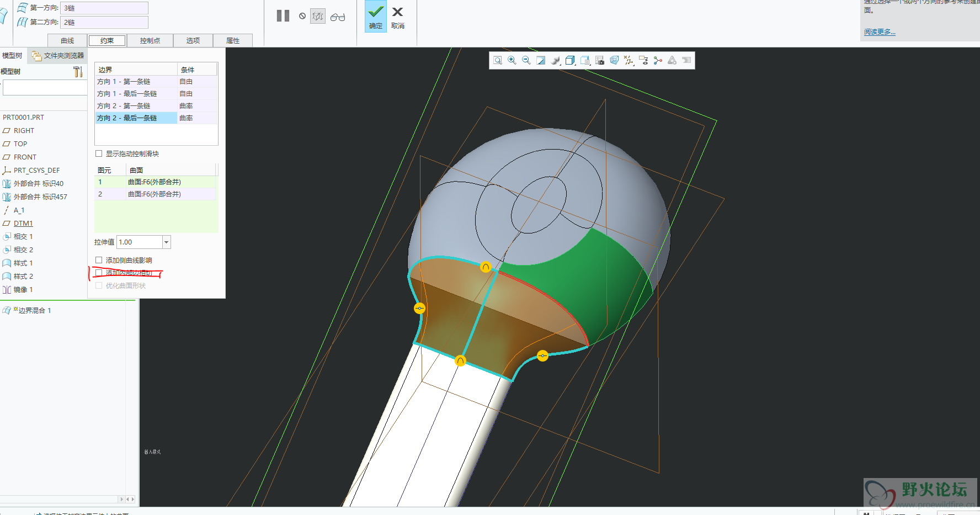Click the X 取消 cancel icon

(x=397, y=12)
